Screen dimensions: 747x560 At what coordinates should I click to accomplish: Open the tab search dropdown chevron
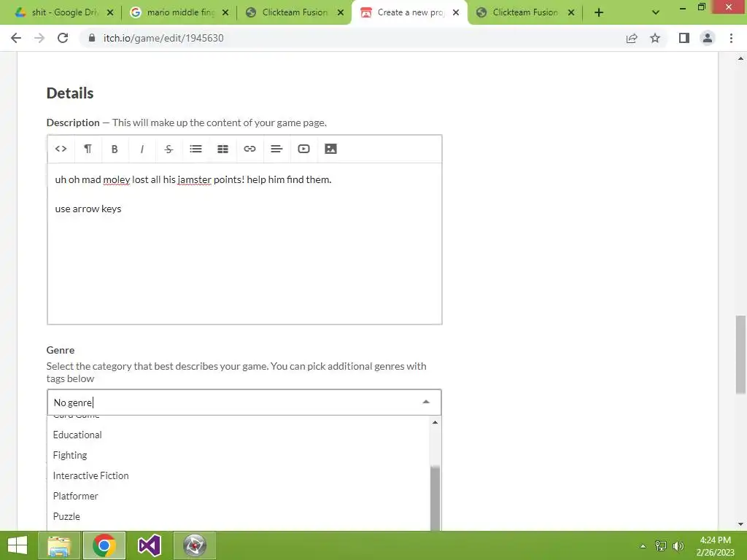coord(656,13)
